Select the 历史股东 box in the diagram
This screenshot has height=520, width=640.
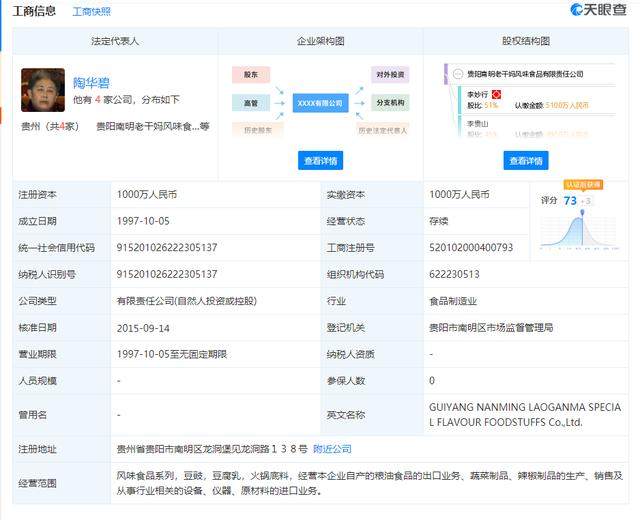[x=258, y=130]
